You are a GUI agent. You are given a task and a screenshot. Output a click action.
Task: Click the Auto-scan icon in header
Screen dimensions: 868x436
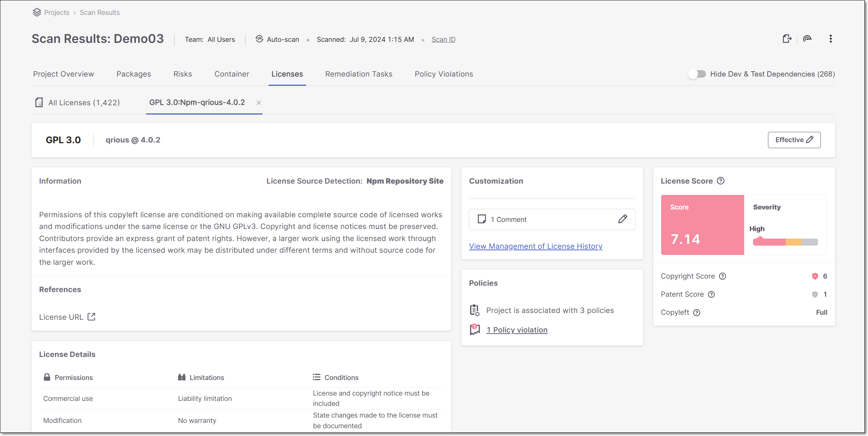point(259,39)
